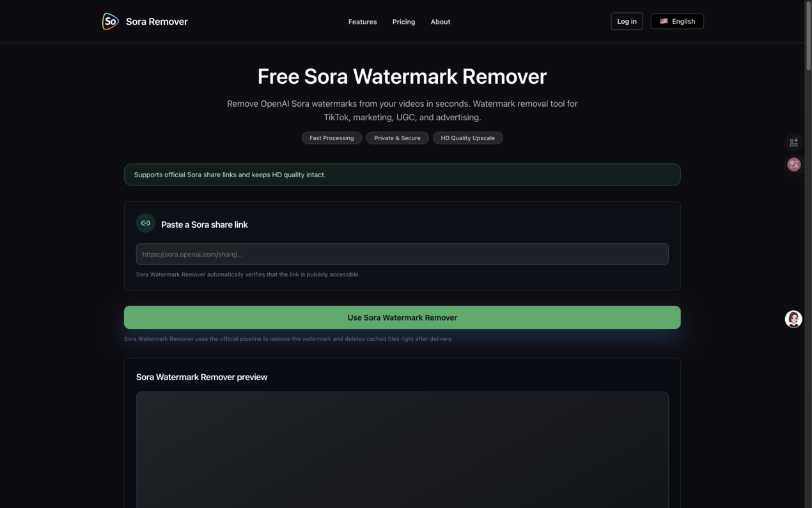The height and width of the screenshot is (508, 812).
Task: Click the US flag icon in the language button
Action: coord(664,20)
